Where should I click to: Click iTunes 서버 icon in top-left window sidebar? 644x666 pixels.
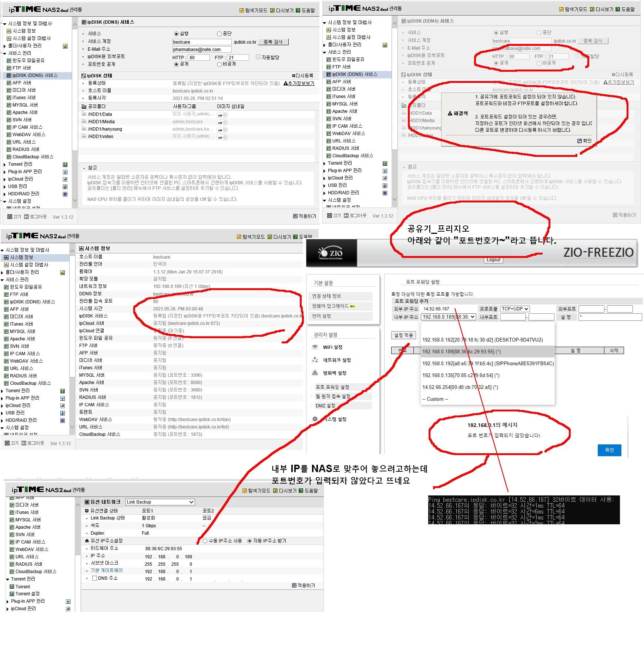coord(9,98)
